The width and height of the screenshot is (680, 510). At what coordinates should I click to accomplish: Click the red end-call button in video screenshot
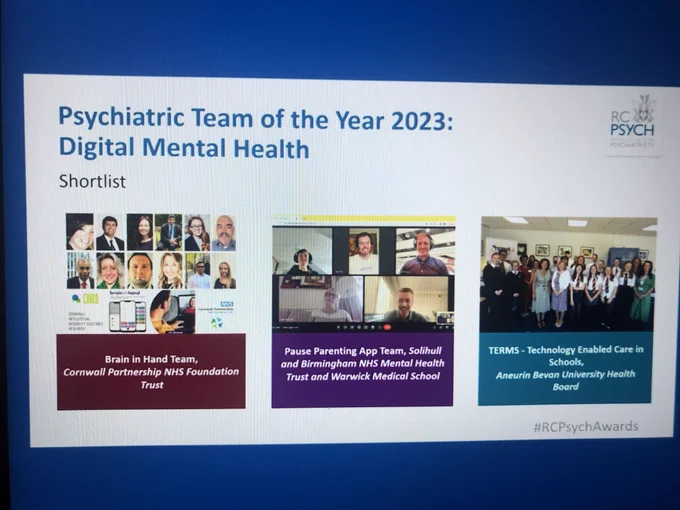387,327
